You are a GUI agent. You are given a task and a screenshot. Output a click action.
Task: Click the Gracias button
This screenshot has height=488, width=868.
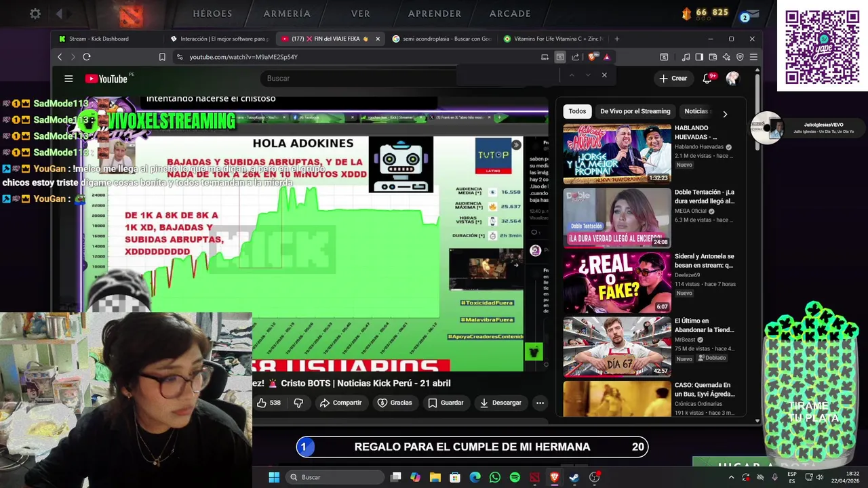pos(395,403)
